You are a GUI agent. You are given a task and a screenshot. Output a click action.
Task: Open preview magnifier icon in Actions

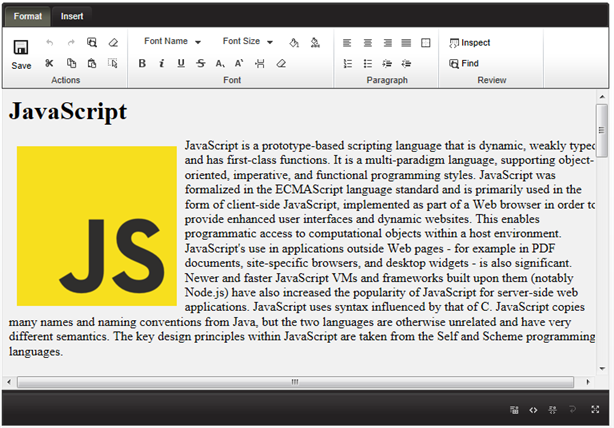coord(92,42)
